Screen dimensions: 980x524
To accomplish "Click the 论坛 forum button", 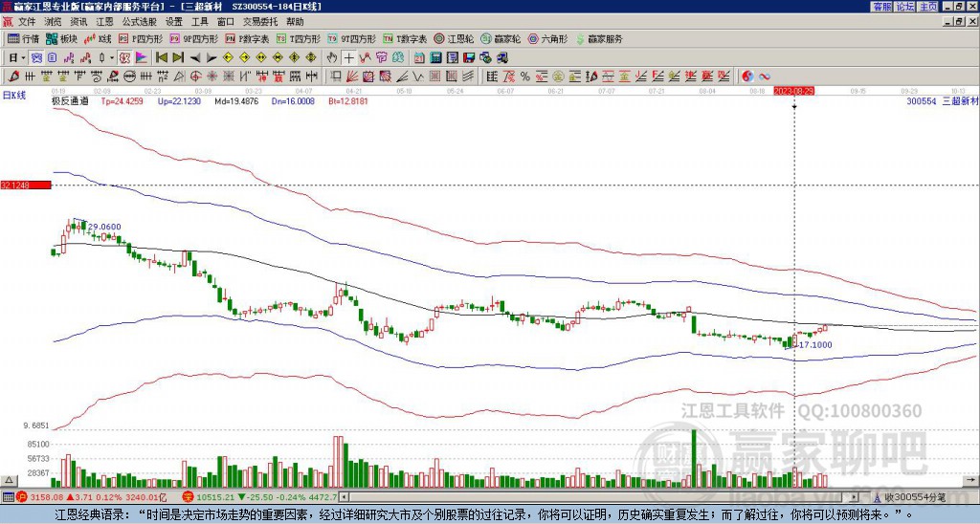I will (x=904, y=7).
